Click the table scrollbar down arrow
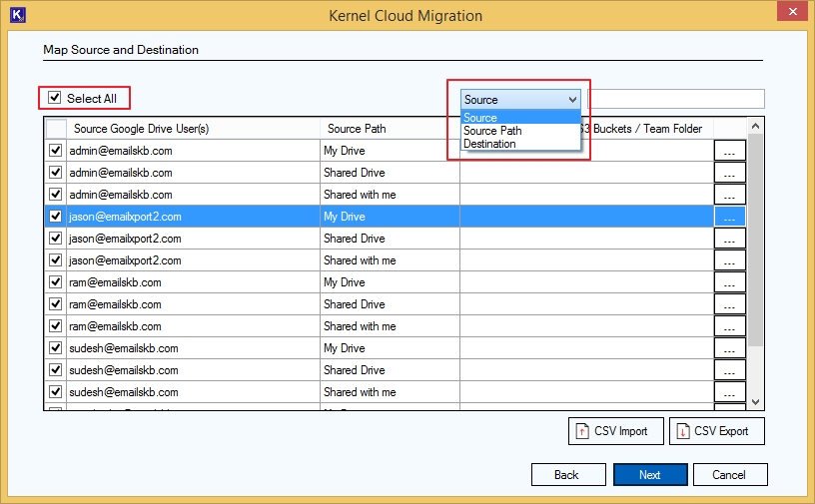 tap(756, 401)
